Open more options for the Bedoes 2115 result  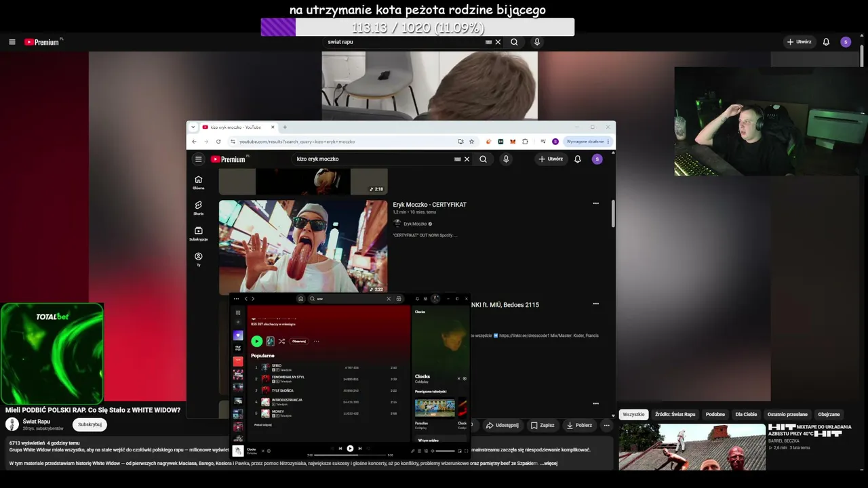coord(595,304)
